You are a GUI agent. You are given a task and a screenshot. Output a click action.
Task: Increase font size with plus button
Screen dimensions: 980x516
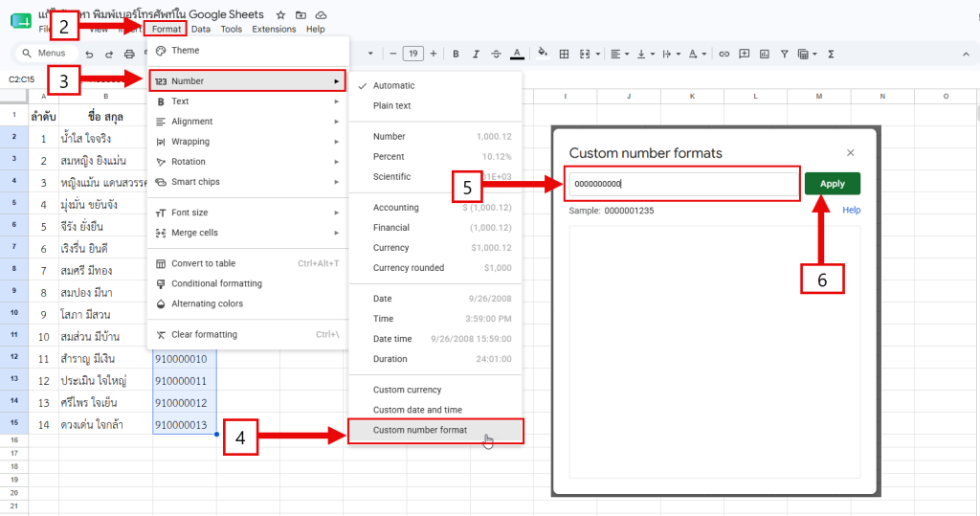pos(434,54)
